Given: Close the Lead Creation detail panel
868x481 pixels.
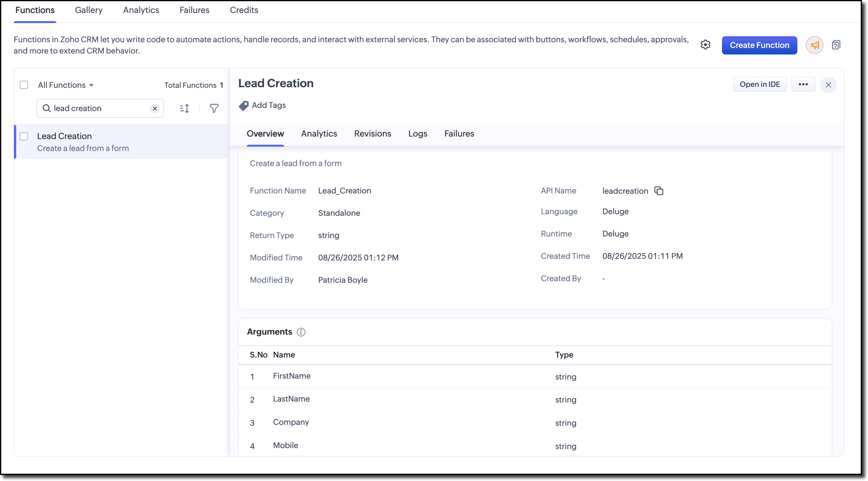Looking at the screenshot, I should click(828, 85).
